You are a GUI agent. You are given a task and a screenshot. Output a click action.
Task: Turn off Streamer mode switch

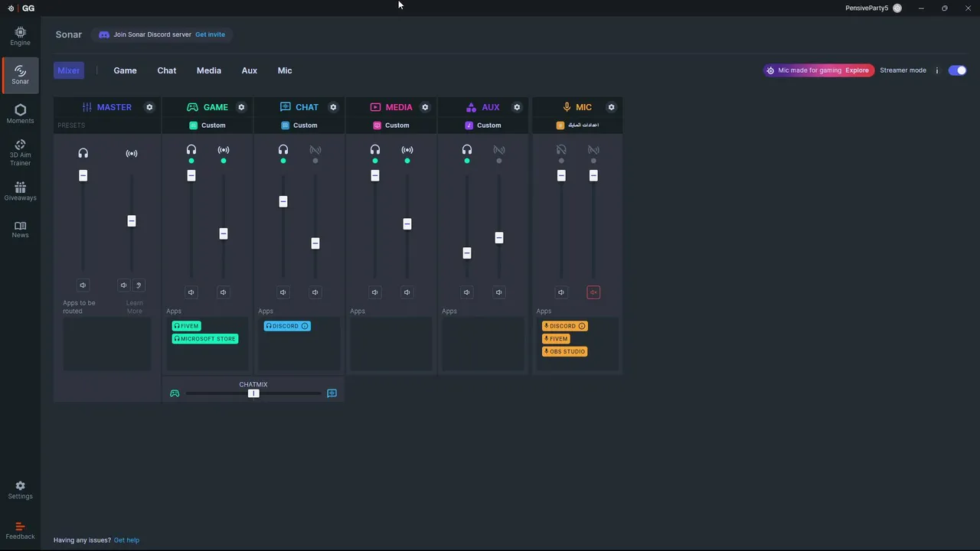click(x=957, y=70)
